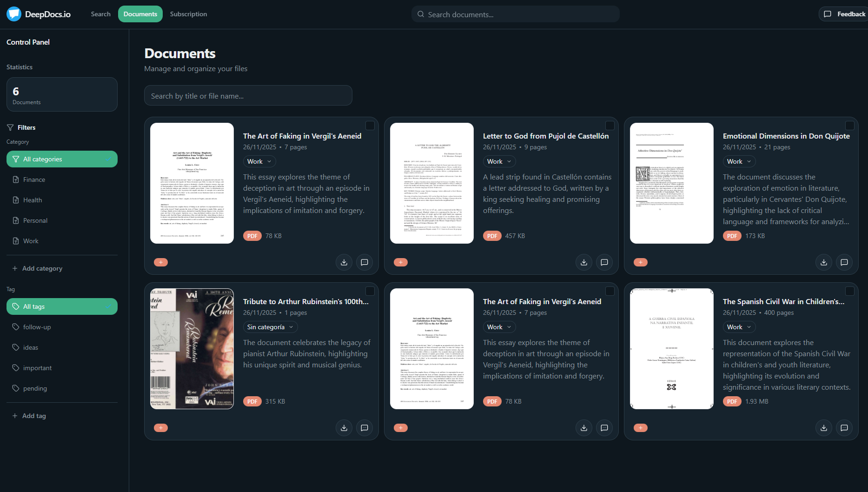Deselect the All categories filter pill
The height and width of the screenshot is (492, 868).
click(62, 159)
